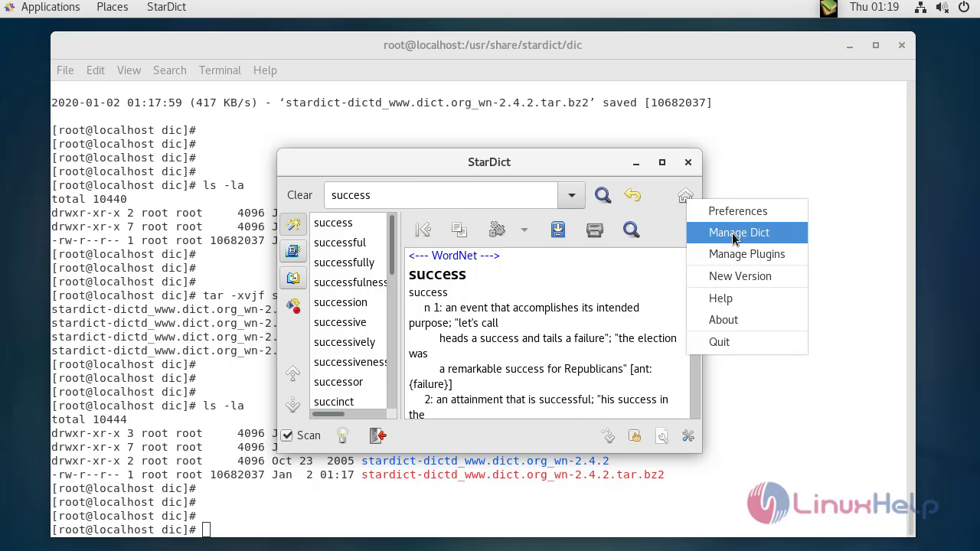The height and width of the screenshot is (551, 980).
Task: Select the fuzzy query wand icon in sidebar
Action: (x=293, y=224)
